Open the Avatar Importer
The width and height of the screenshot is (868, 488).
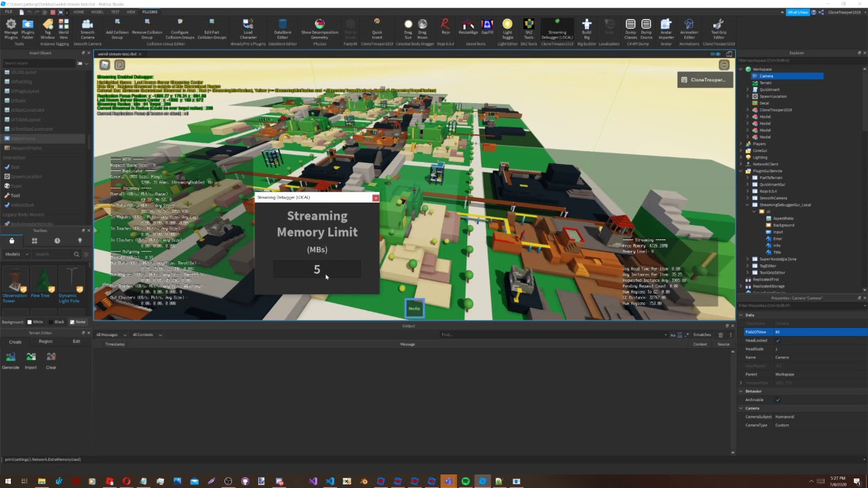pyautogui.click(x=666, y=28)
